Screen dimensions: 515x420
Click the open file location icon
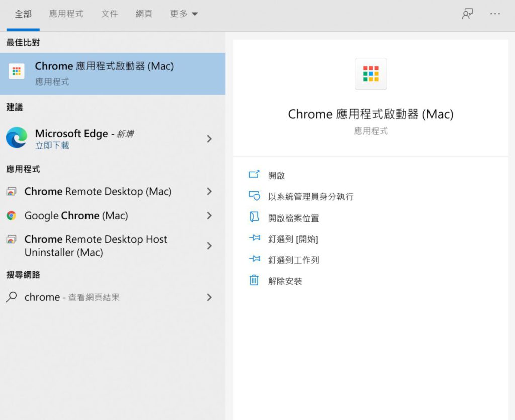(254, 217)
